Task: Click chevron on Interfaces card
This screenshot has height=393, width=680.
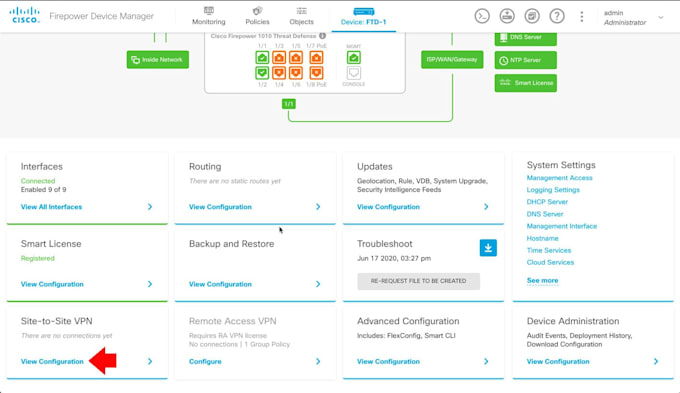Action: (150, 207)
